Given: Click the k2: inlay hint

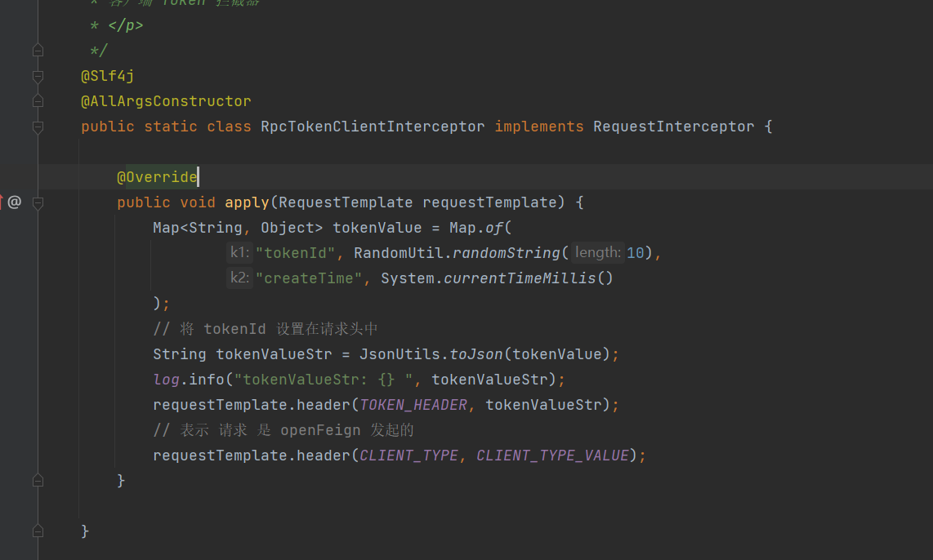Looking at the screenshot, I should [239, 278].
